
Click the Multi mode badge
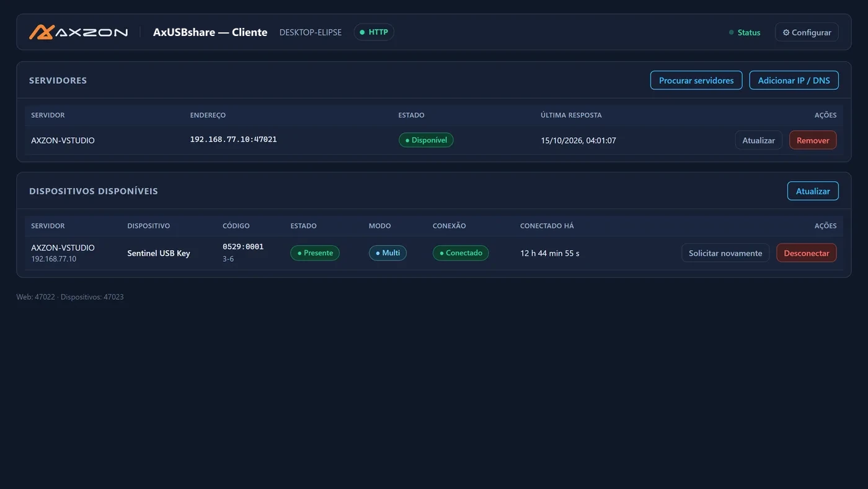[387, 253]
